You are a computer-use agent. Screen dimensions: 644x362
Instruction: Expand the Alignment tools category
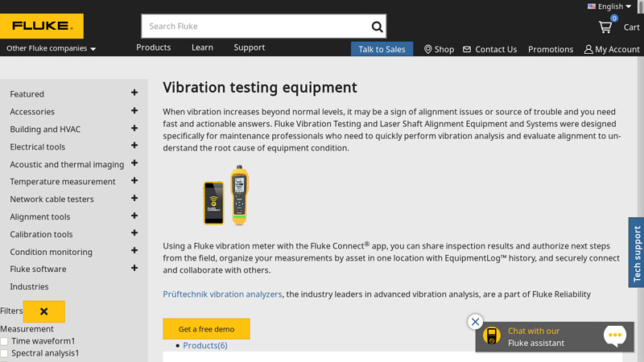pyautogui.click(x=134, y=216)
